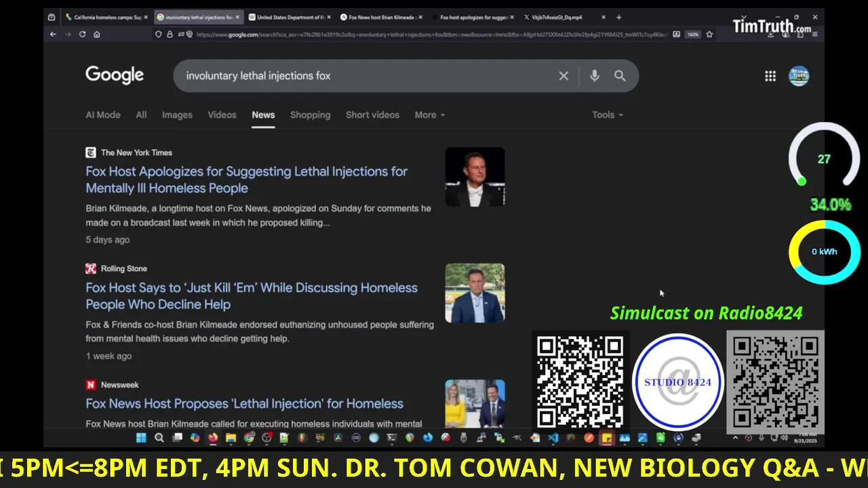
Task: Open the Rolling Stone article thumbnail
Action: tap(475, 293)
